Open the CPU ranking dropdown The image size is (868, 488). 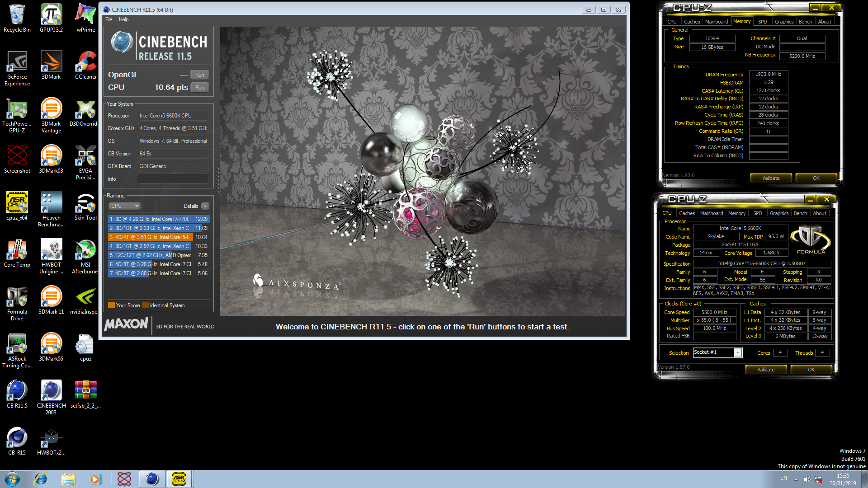click(x=124, y=206)
